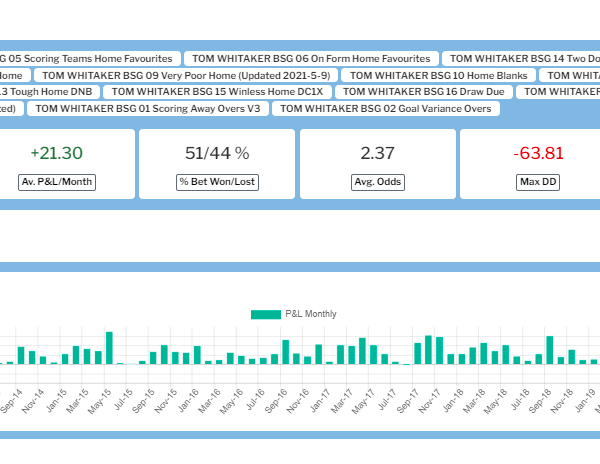Click the P&L Monthly legend text
Image resolution: width=600 pixels, height=464 pixels.
[311, 314]
